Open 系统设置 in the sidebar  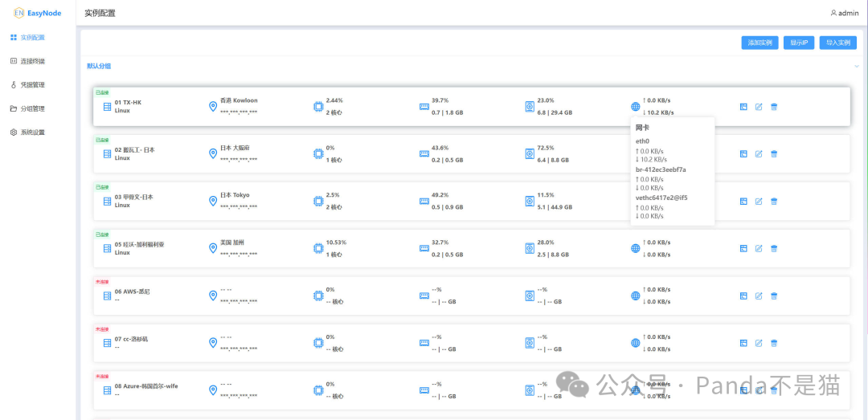pos(27,133)
